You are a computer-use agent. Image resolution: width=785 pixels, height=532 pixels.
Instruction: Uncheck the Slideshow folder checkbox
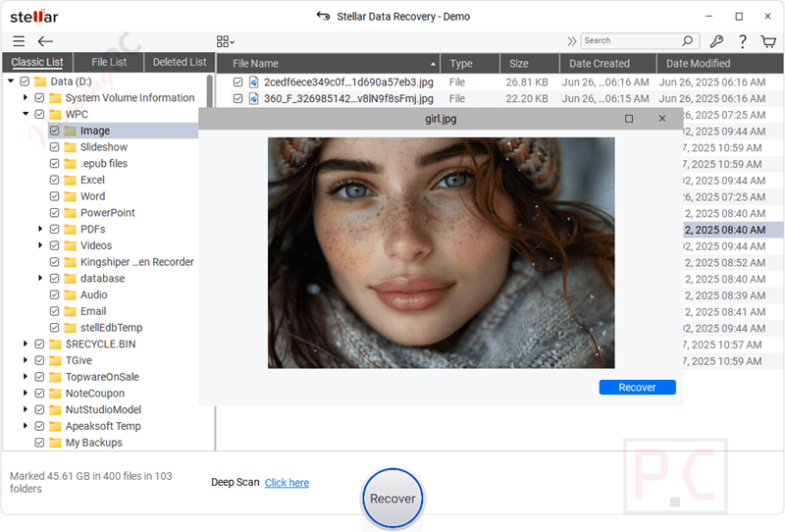pyautogui.click(x=55, y=147)
